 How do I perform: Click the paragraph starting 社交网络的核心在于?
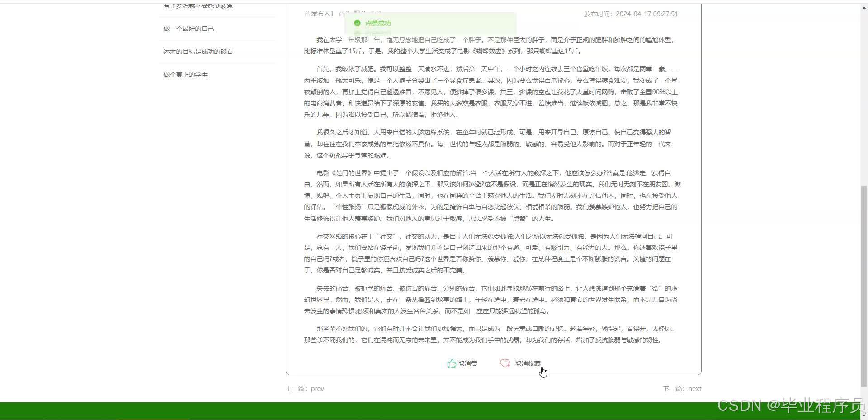(491, 253)
